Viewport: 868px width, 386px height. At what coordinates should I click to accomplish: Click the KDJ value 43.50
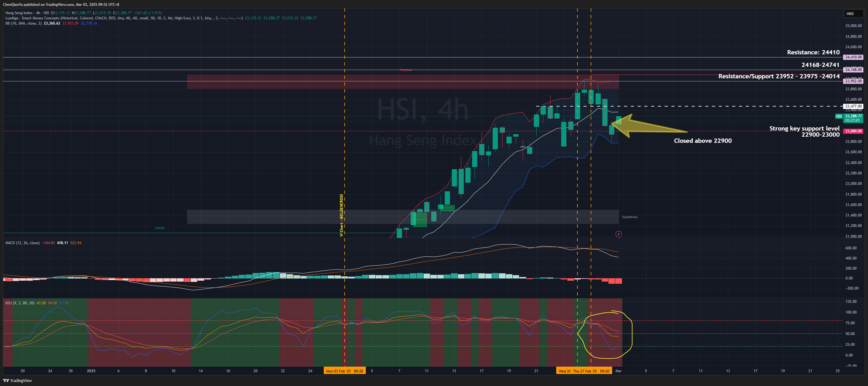click(41, 303)
